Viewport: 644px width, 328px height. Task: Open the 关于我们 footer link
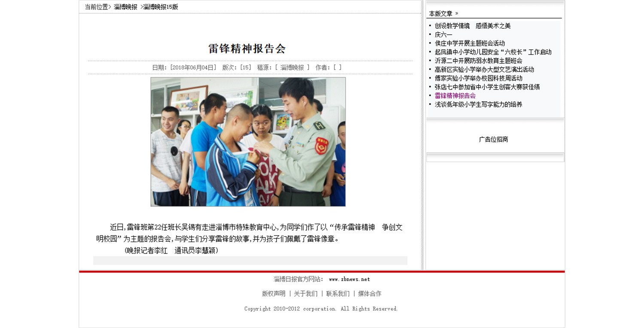coord(305,294)
